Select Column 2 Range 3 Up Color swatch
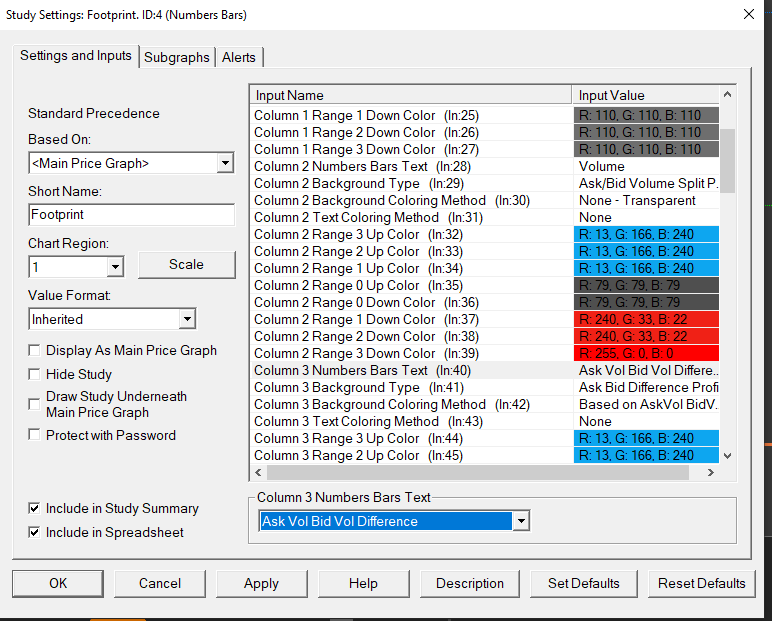The height and width of the screenshot is (621, 772). [x=646, y=234]
